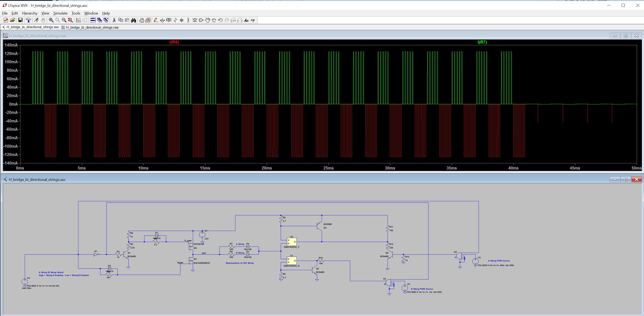Open the File menu
Screen dimensions: 644x316
5,13
